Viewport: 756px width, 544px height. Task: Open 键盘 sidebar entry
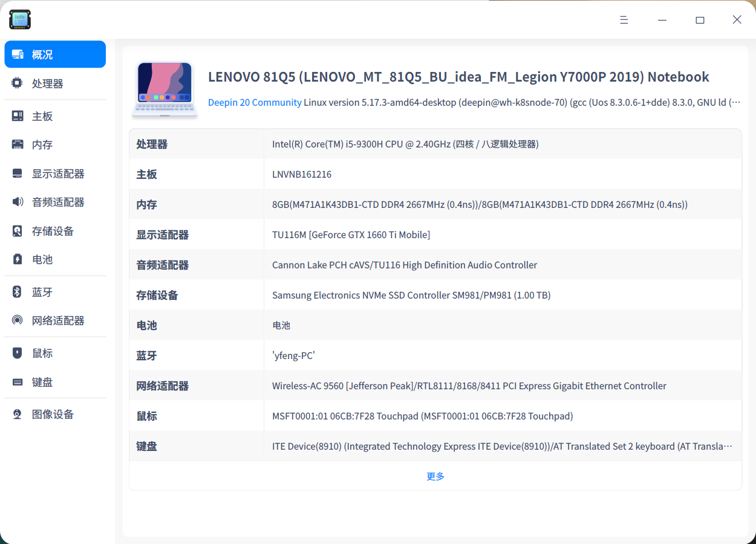pos(55,382)
